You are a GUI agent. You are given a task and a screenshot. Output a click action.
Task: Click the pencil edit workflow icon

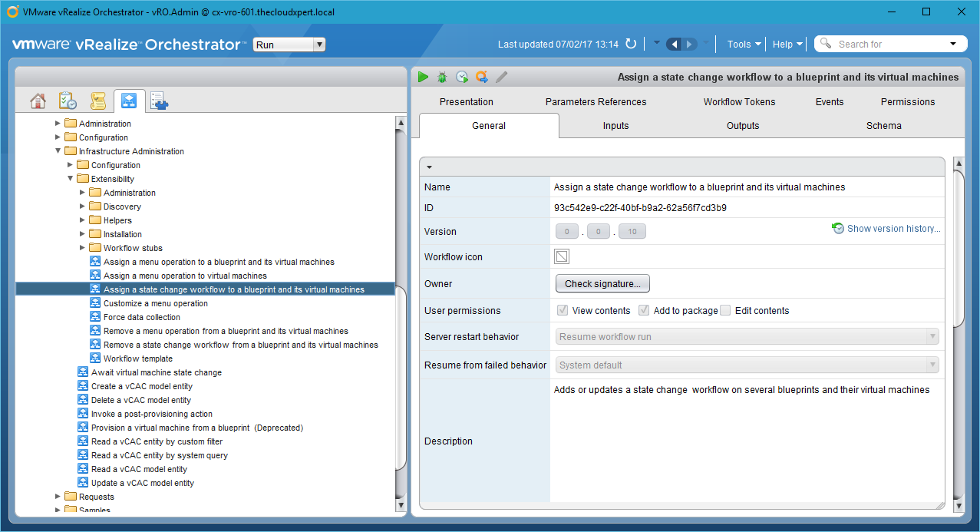(x=502, y=77)
